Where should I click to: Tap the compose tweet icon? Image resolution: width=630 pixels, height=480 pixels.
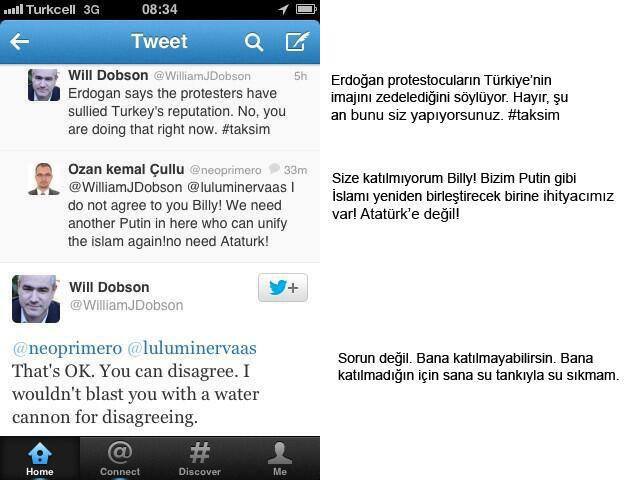tap(297, 41)
